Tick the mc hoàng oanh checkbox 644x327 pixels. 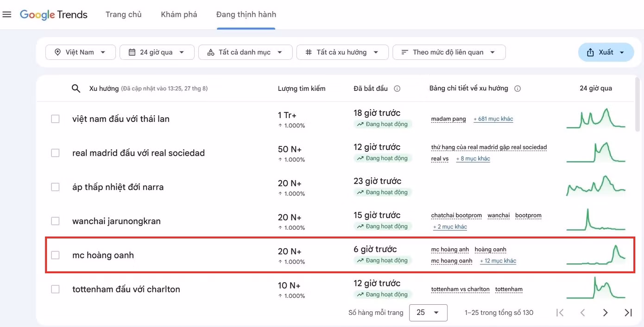tap(55, 255)
